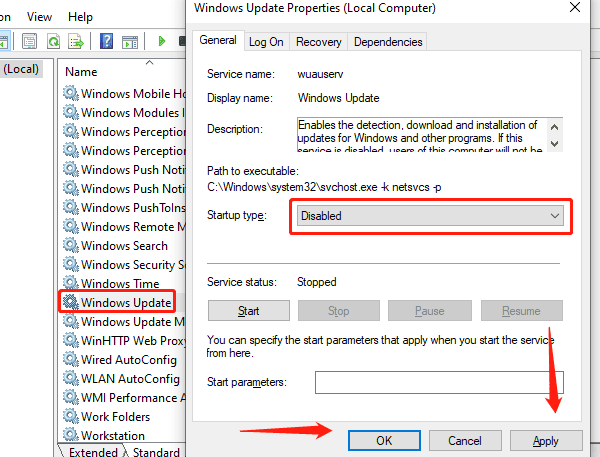Click inside the Description text box
This screenshot has width=600, height=457.
(x=421, y=135)
